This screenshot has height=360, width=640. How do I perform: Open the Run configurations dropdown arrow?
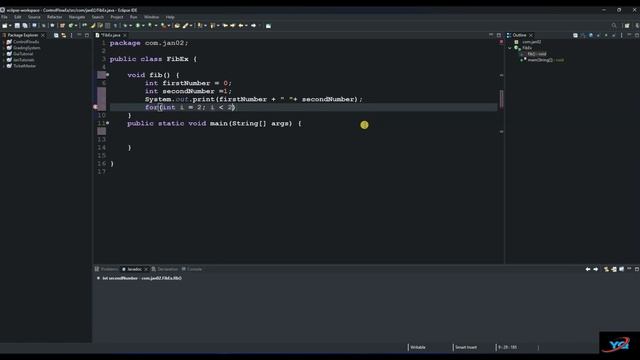coord(143,26)
